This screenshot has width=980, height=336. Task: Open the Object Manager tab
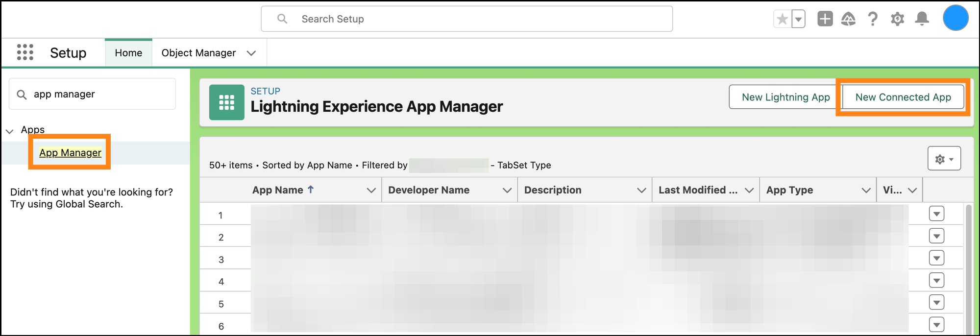click(198, 53)
